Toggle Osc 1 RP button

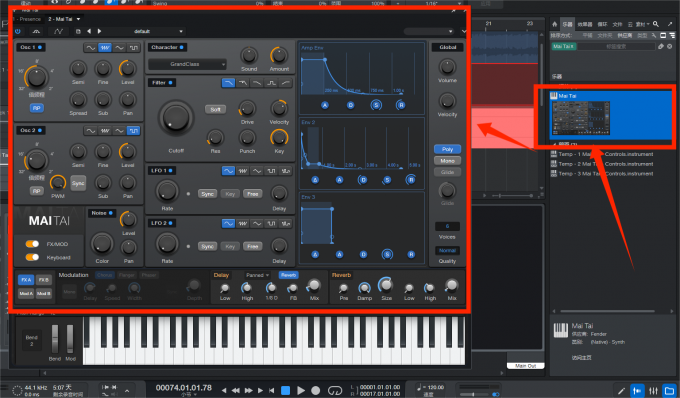(x=36, y=108)
